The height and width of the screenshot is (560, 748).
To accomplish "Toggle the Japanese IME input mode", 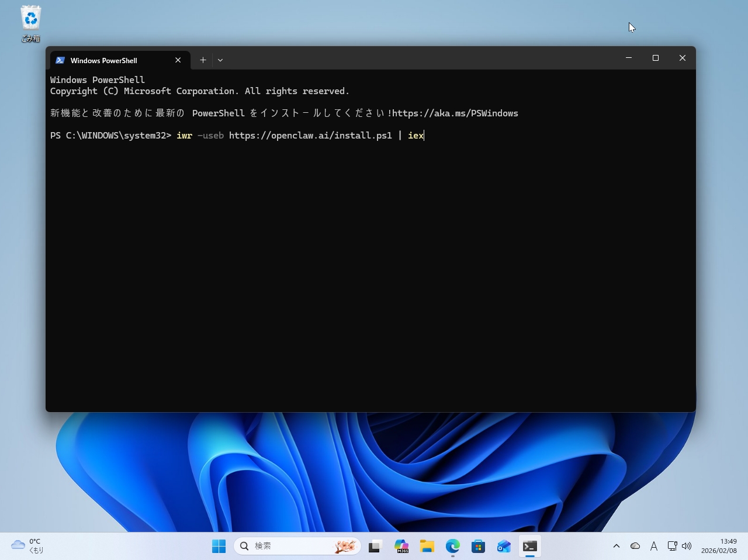I will tap(654, 545).
